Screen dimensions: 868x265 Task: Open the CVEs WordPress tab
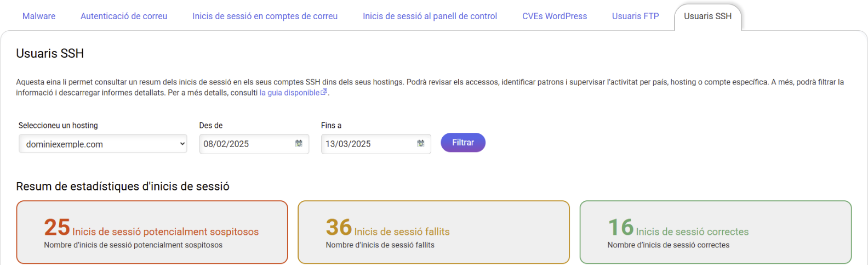tap(555, 16)
